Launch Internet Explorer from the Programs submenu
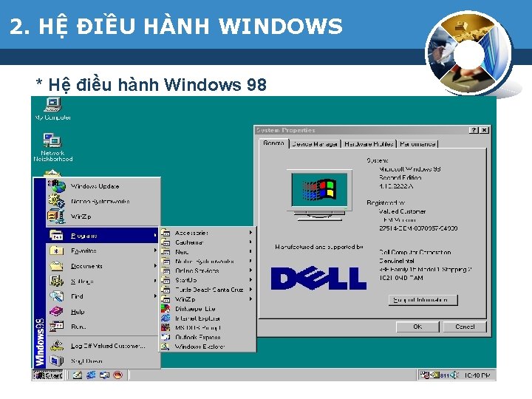 coord(208,318)
